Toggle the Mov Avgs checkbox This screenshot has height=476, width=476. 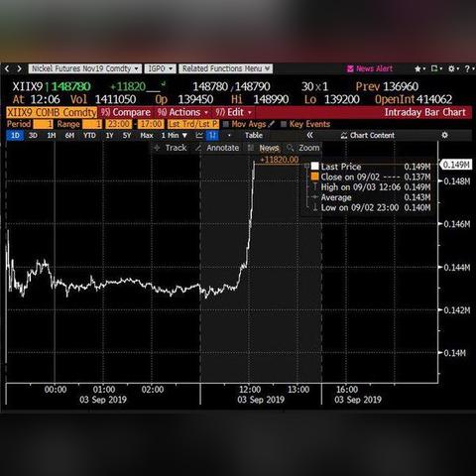226,124
